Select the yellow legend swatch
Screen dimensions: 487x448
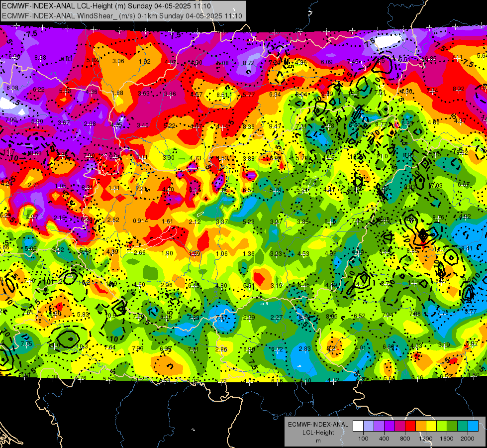(431, 426)
